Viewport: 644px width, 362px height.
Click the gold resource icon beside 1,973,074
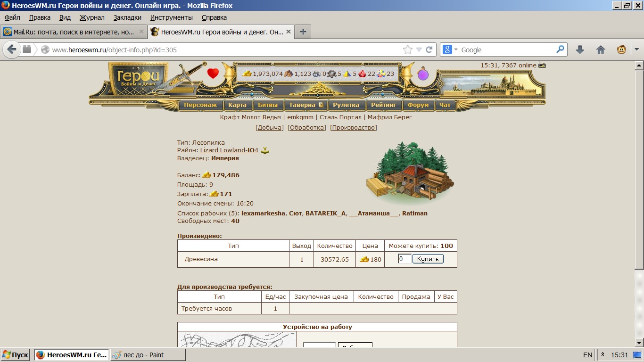(x=247, y=74)
